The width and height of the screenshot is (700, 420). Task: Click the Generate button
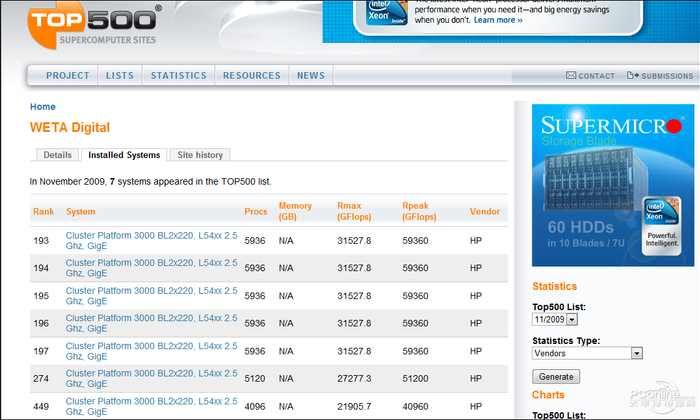click(x=556, y=377)
